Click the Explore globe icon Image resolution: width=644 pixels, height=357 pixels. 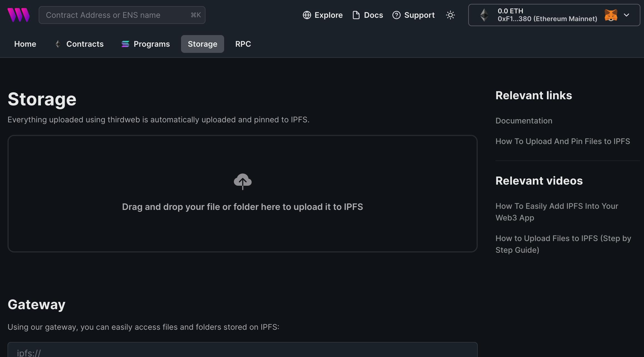point(307,15)
